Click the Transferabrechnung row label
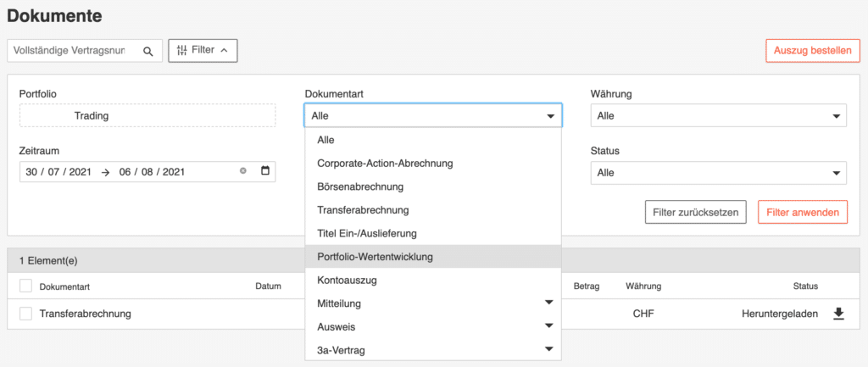 pyautogui.click(x=86, y=314)
